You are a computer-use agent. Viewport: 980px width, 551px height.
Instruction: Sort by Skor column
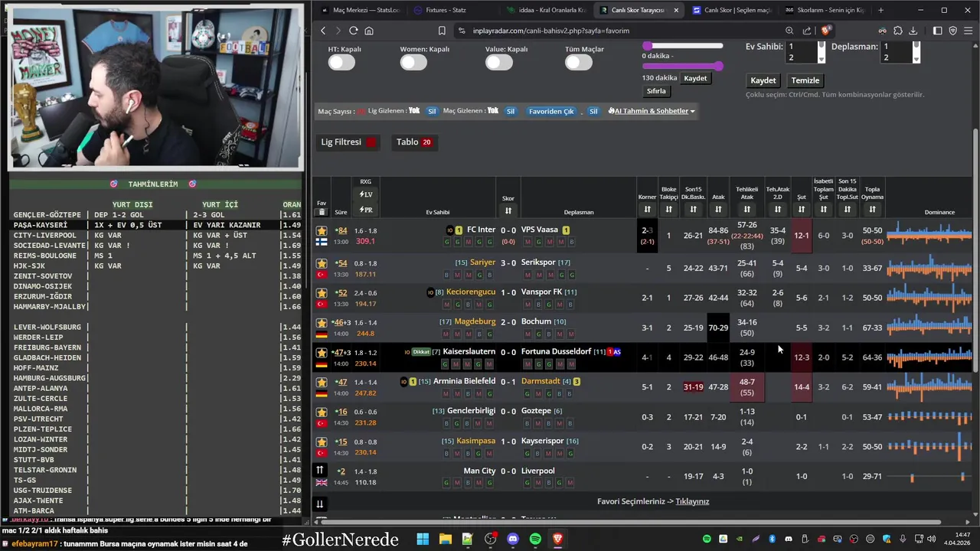pos(508,211)
